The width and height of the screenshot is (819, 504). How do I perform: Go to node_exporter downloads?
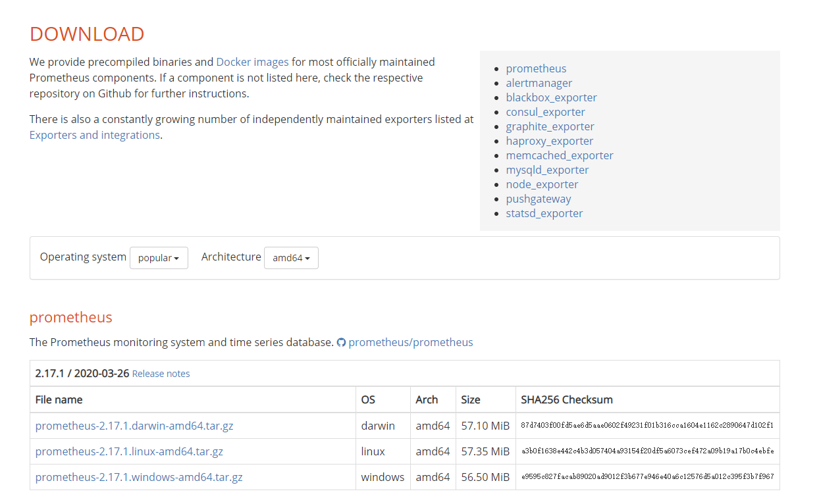542,184
